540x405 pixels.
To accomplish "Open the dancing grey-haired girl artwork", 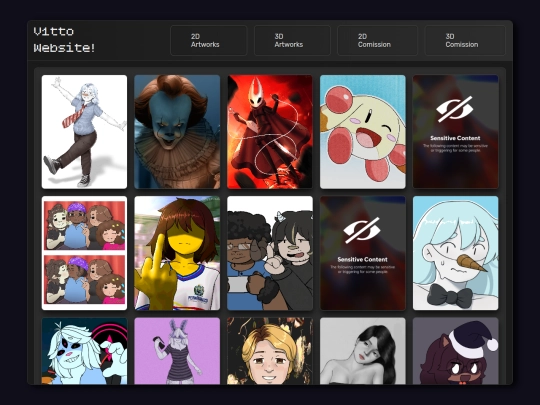I will pyautogui.click(x=84, y=132).
